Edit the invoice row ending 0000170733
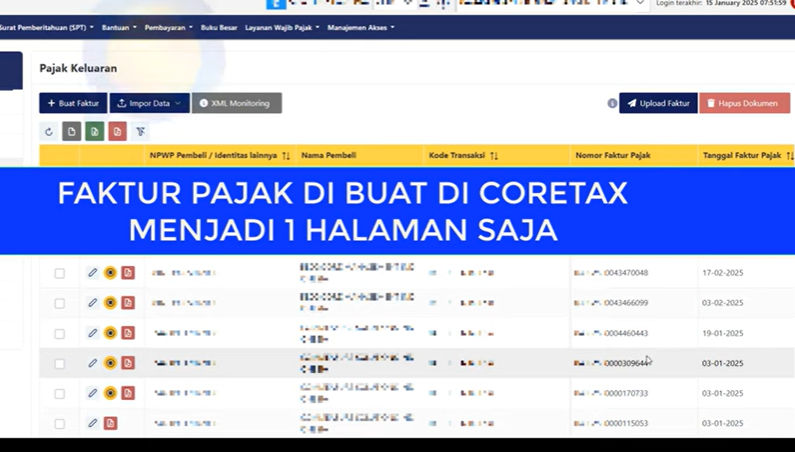This screenshot has width=795, height=452. click(x=92, y=393)
